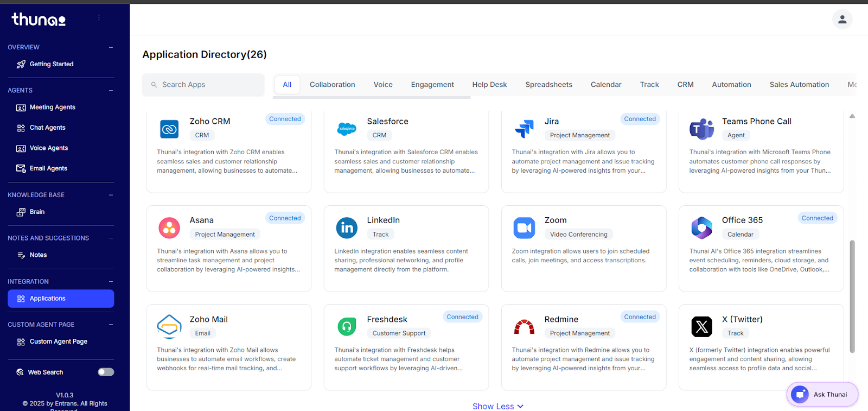Click the tab bar horizontal scrollbar

[x=372, y=98]
